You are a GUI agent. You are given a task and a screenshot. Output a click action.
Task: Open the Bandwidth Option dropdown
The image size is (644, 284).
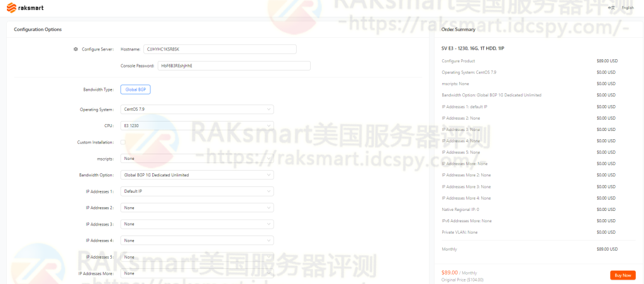click(197, 174)
